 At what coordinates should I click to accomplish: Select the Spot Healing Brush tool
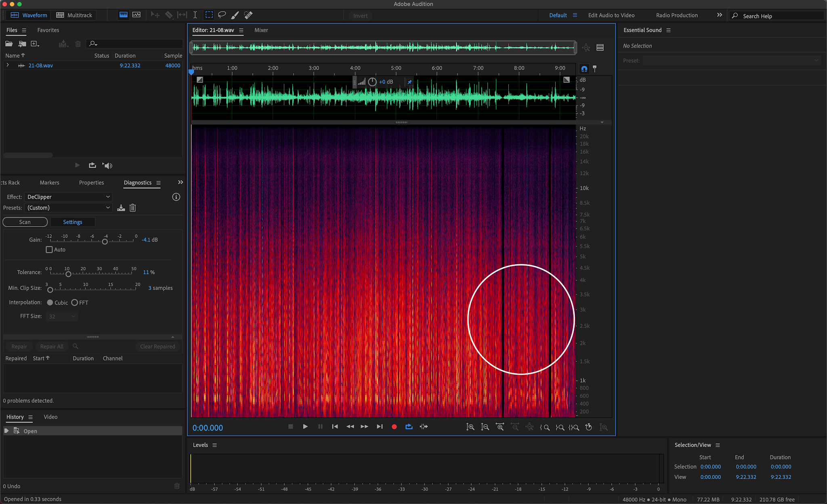click(248, 15)
